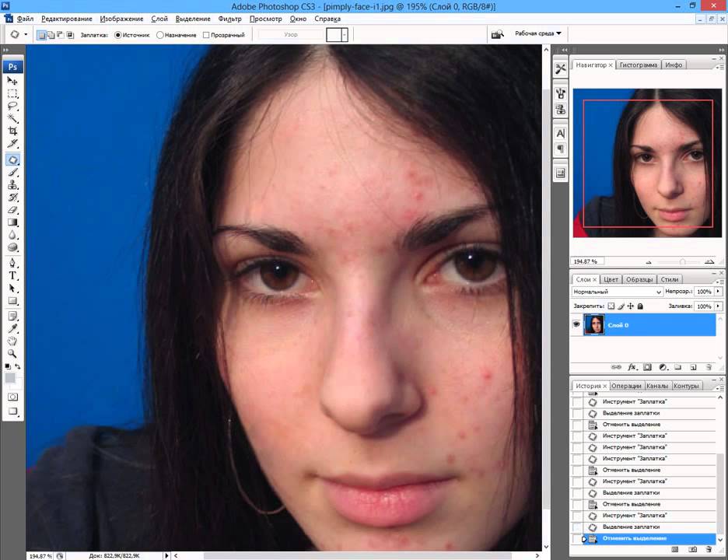728x560 pixels.
Task: Select the Clone Stamp tool
Action: [x=12, y=185]
